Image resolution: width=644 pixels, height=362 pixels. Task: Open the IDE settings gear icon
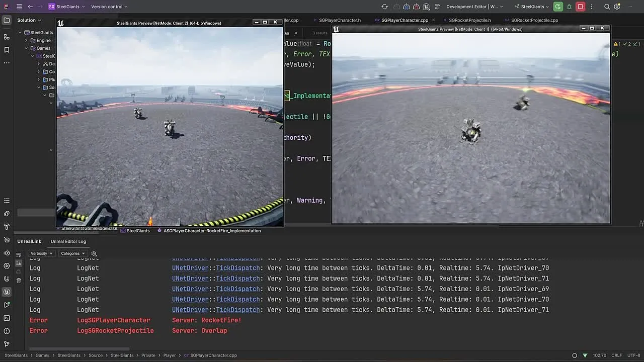(617, 7)
